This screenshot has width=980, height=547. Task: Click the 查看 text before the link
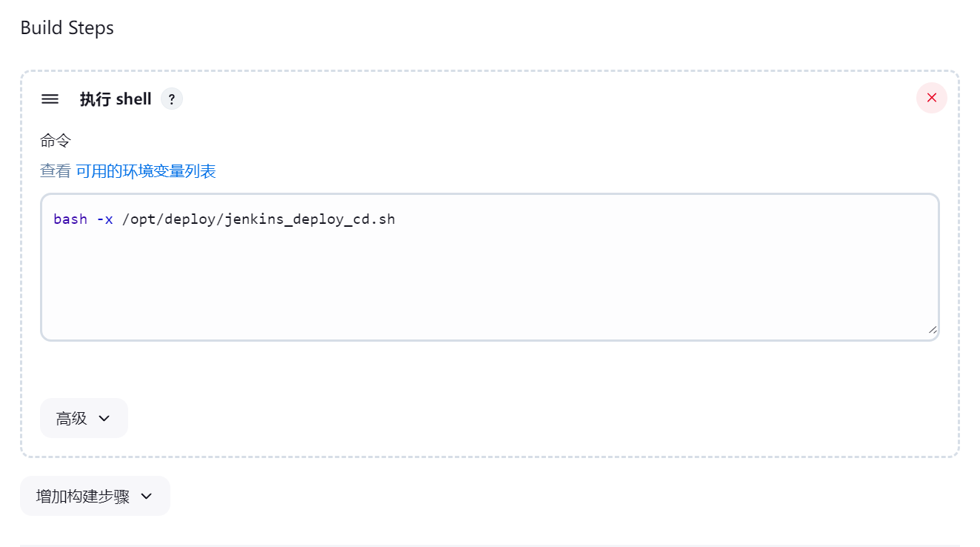tap(56, 171)
